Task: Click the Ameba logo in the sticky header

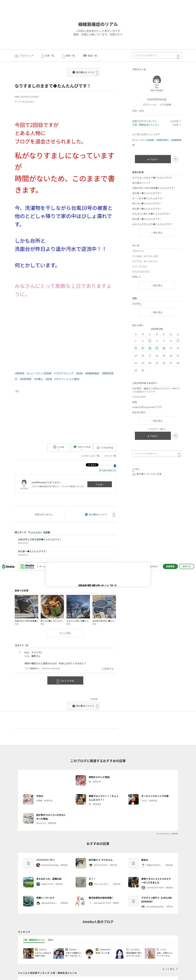Action: (x=8, y=566)
